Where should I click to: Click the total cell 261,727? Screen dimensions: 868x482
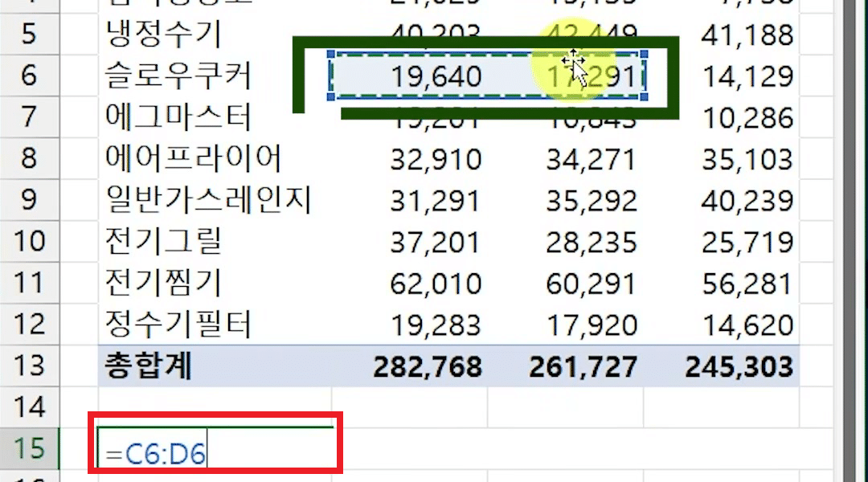click(566, 366)
